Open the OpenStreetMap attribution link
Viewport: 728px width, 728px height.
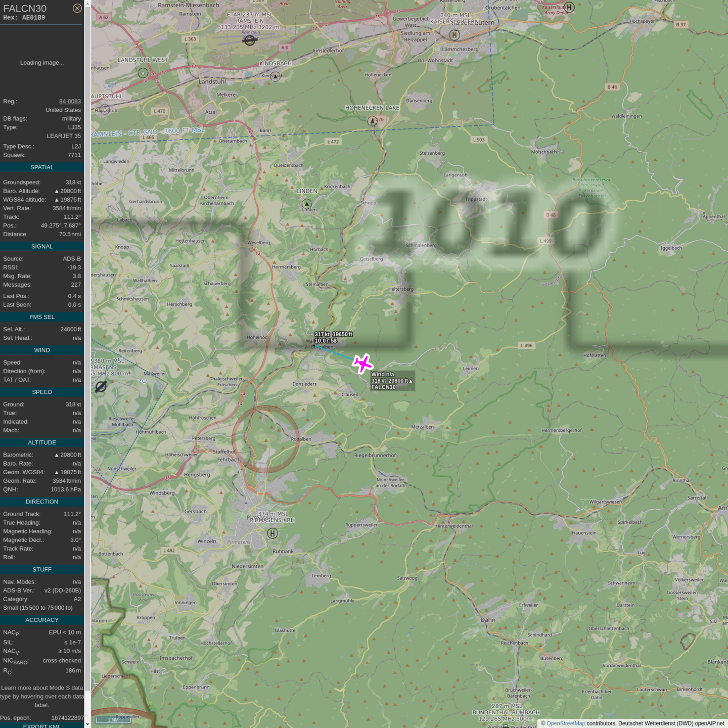[x=565, y=723]
